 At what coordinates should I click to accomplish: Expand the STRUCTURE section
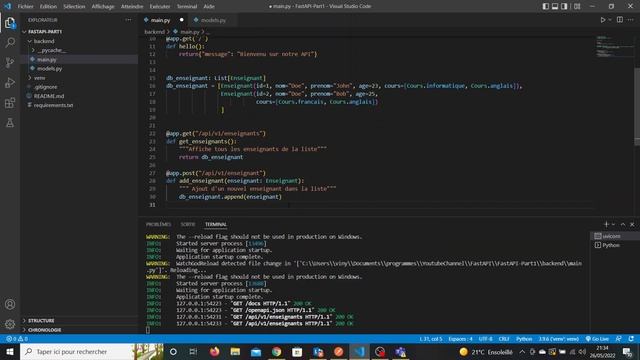80,320
